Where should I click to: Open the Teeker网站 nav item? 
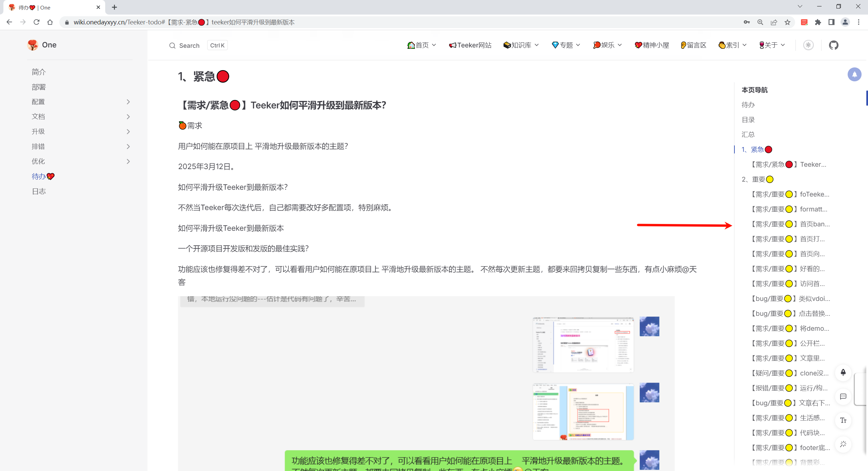click(470, 45)
